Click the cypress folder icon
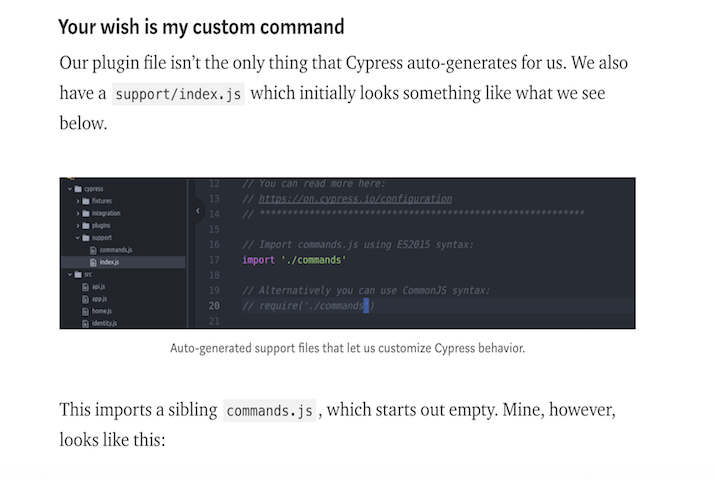715x480 pixels. click(77, 188)
